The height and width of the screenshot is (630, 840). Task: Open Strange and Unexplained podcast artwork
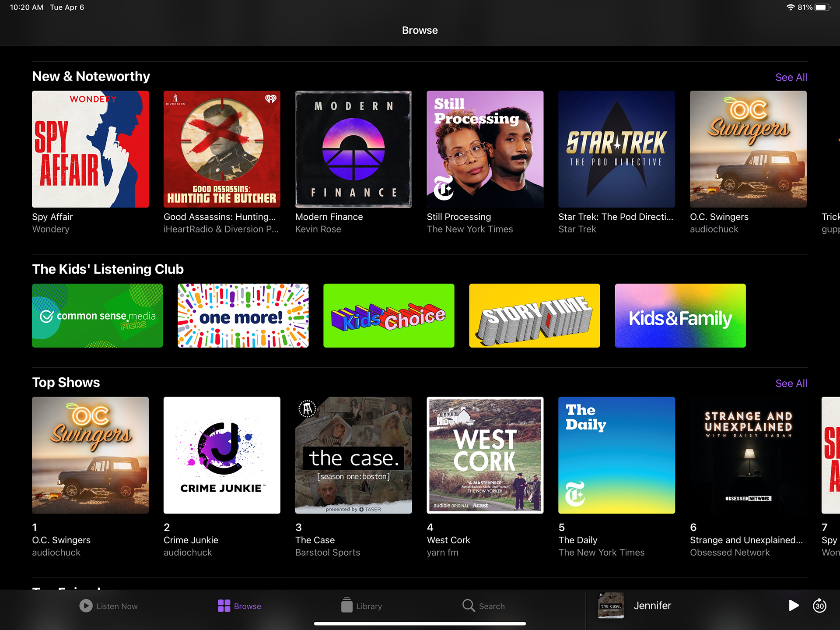(748, 455)
